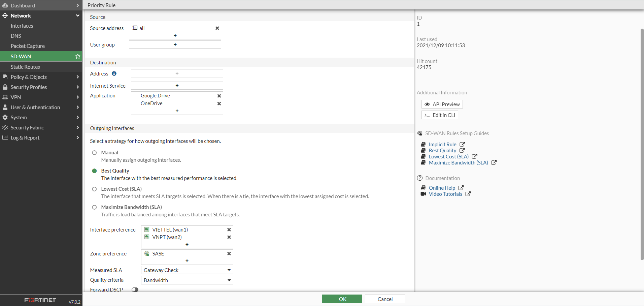Viewport: 644px width, 306px height.
Task: Expand the Policy & Objects menu
Action: 41,77
